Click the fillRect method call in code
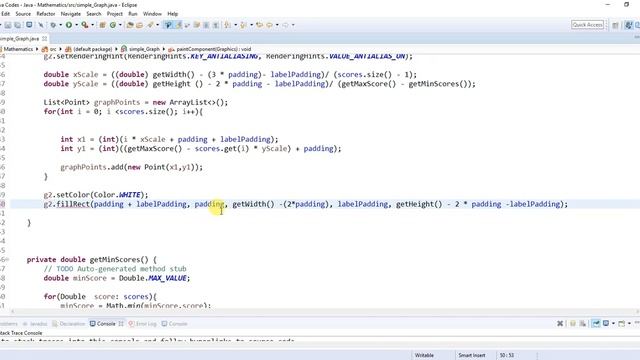Screen dimensions: 640x360 point(73,204)
